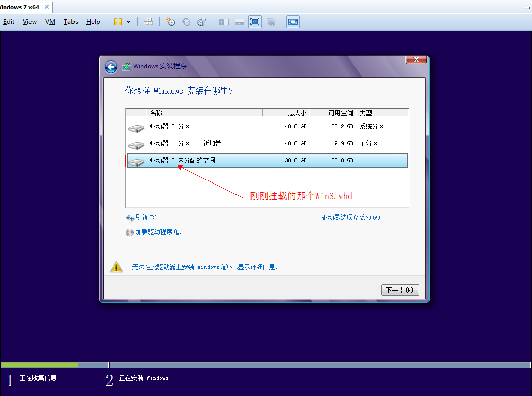Sort by 类型 column header

click(382, 113)
